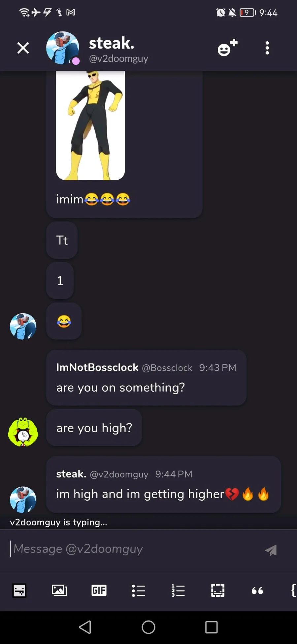Open steak.'s profile picture in header
This screenshot has width=297, height=644.
63,48
